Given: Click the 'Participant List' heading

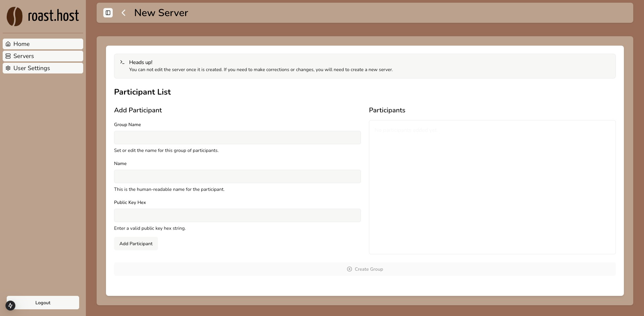Looking at the screenshot, I should 142,92.
